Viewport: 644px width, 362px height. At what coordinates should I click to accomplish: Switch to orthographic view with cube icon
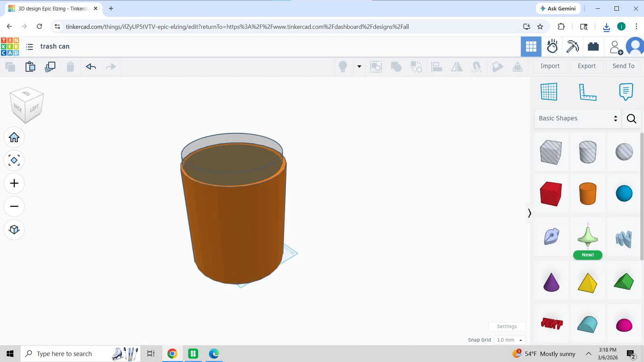(x=14, y=230)
